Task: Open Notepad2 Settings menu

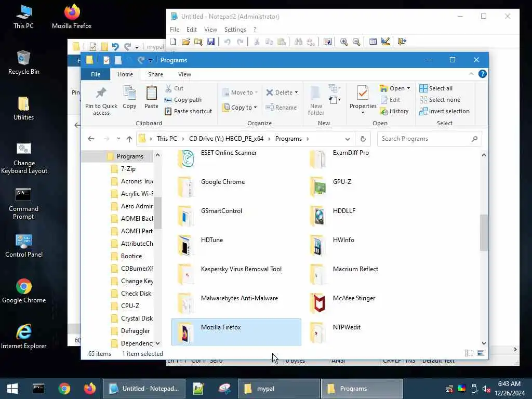Action: (235, 30)
